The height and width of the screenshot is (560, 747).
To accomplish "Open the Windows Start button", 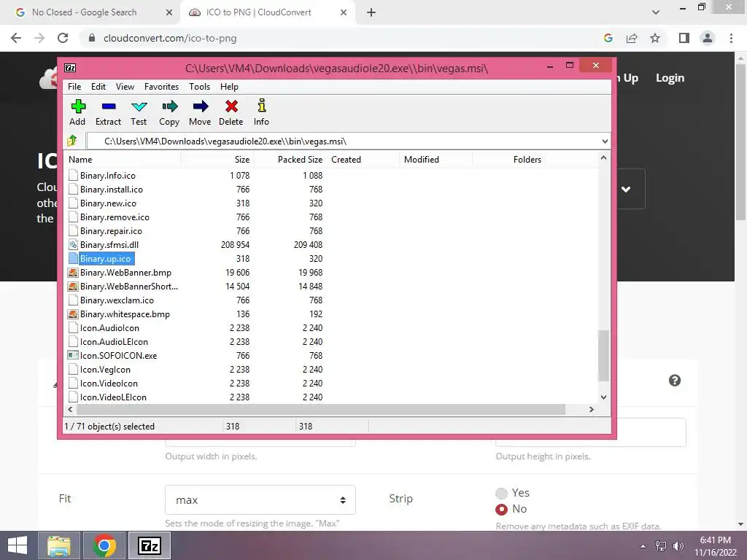I will pos(18,545).
